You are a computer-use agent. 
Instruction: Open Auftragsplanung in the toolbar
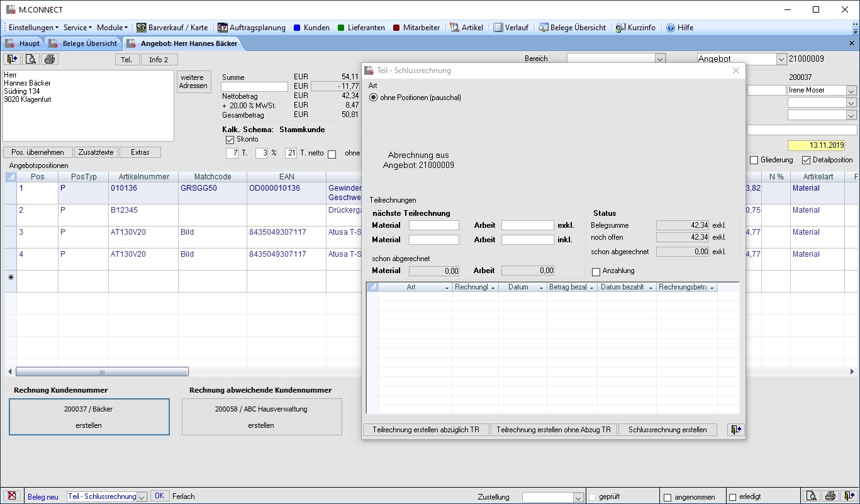coord(251,28)
